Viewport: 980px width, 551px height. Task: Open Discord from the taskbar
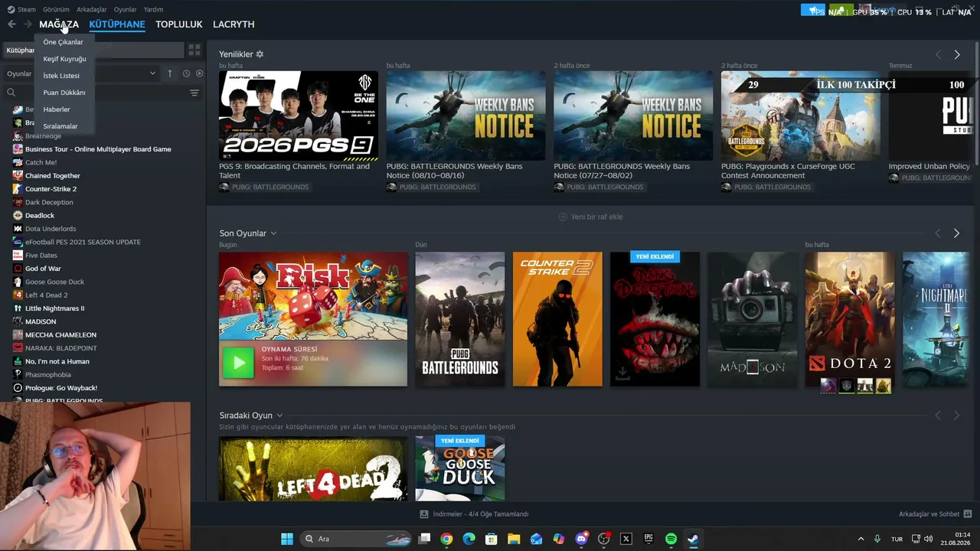(581, 539)
